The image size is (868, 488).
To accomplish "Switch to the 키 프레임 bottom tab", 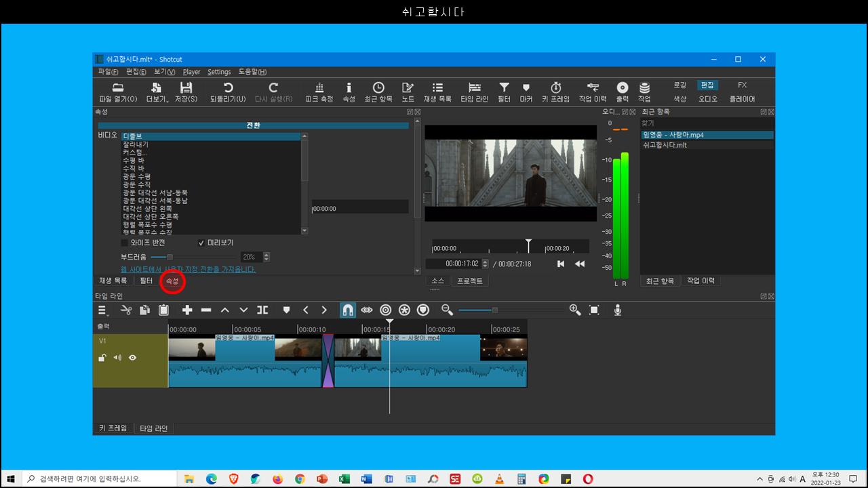I will 113,428.
